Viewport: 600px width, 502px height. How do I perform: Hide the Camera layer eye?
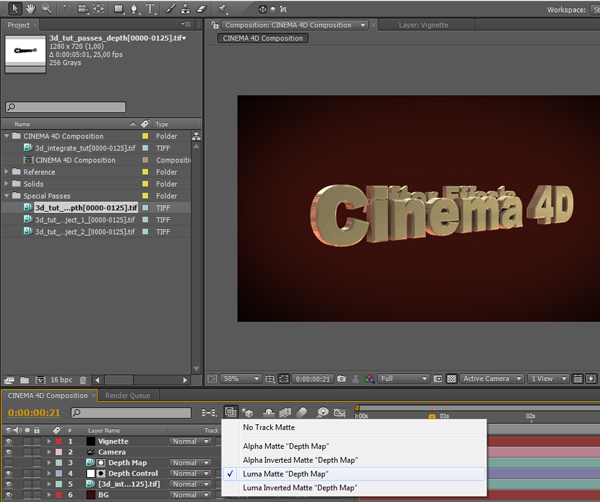click(9, 452)
